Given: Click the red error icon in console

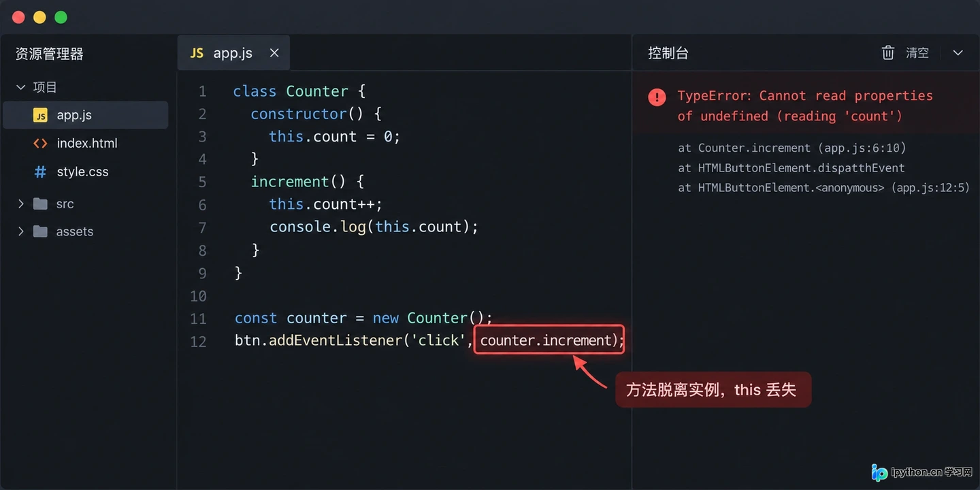Looking at the screenshot, I should [x=657, y=97].
